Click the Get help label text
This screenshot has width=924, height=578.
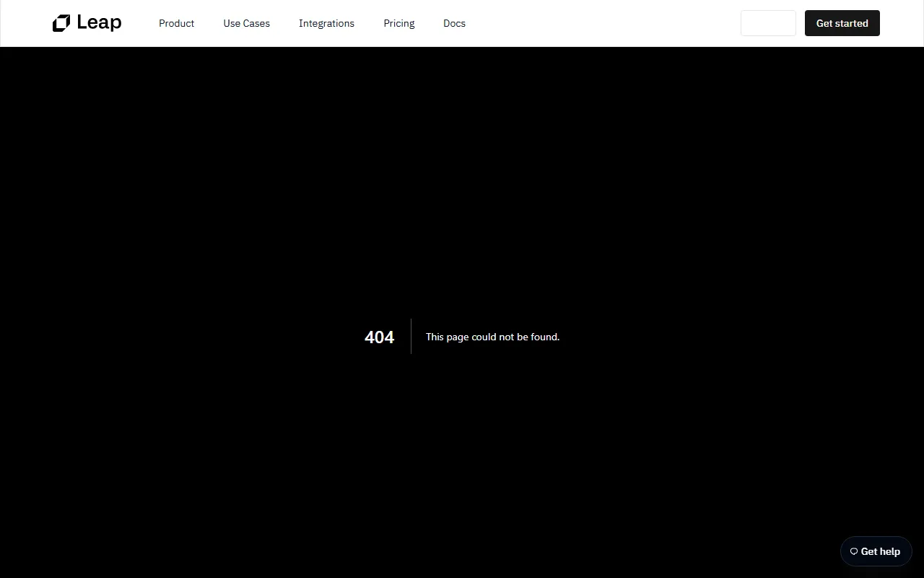880,552
